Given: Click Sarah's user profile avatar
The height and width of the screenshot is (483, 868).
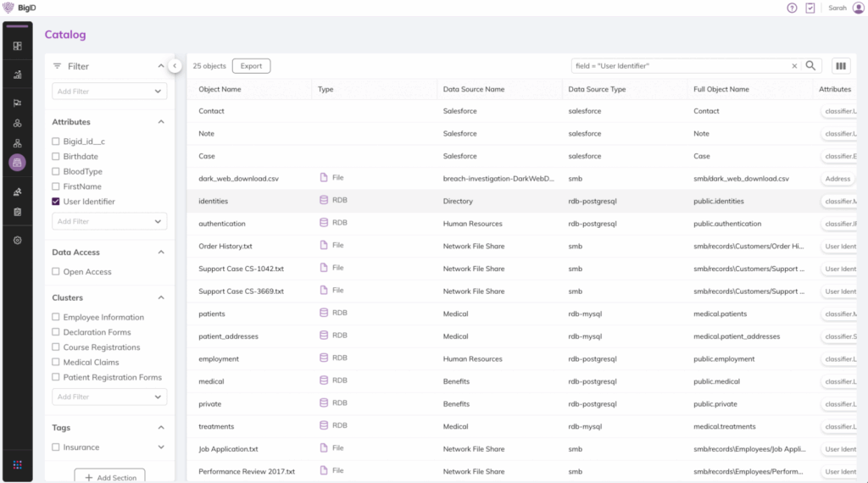Looking at the screenshot, I should point(858,8).
